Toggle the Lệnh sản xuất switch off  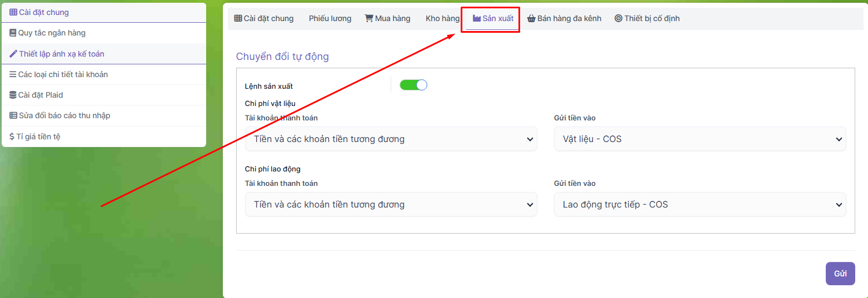(413, 85)
